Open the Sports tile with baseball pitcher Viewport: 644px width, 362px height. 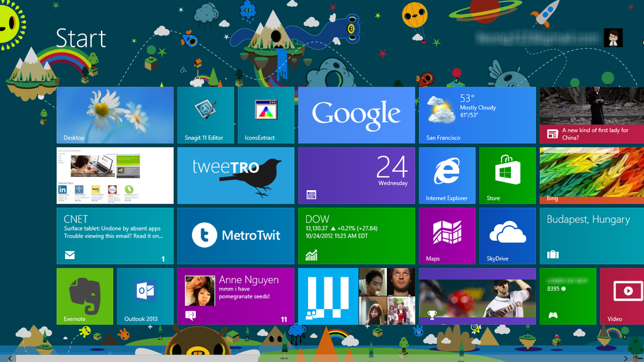pyautogui.click(x=477, y=296)
